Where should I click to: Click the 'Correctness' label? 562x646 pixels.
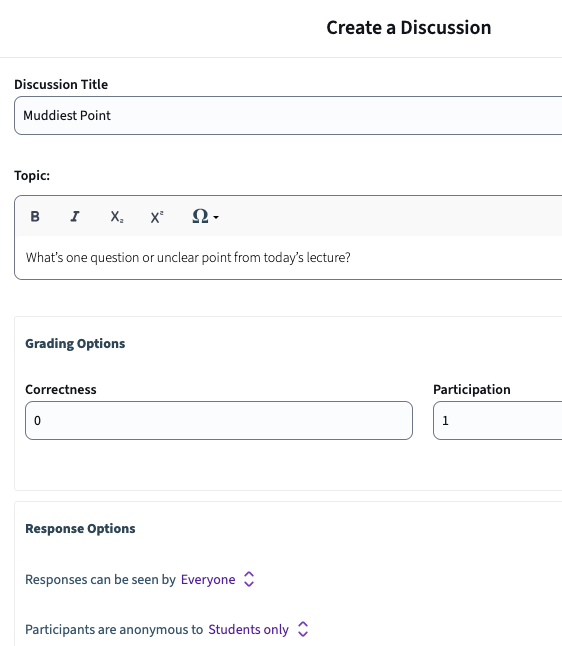point(61,389)
